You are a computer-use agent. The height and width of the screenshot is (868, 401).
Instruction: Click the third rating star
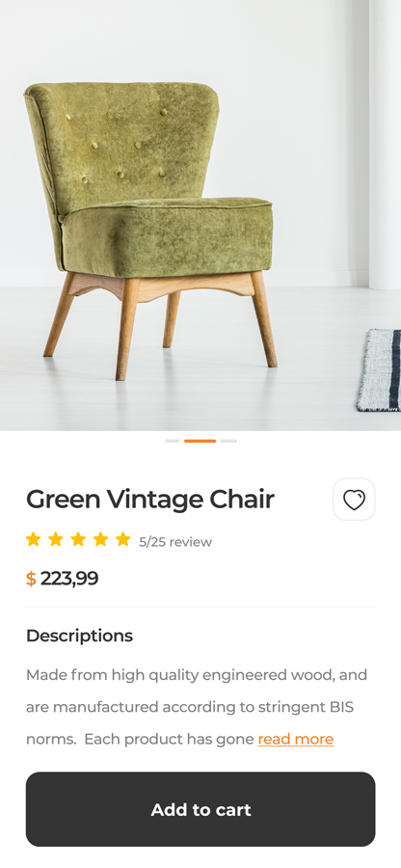click(x=78, y=539)
